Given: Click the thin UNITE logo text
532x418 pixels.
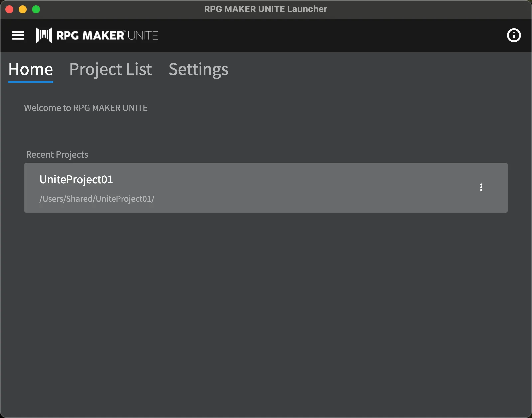Looking at the screenshot, I should [143, 35].
